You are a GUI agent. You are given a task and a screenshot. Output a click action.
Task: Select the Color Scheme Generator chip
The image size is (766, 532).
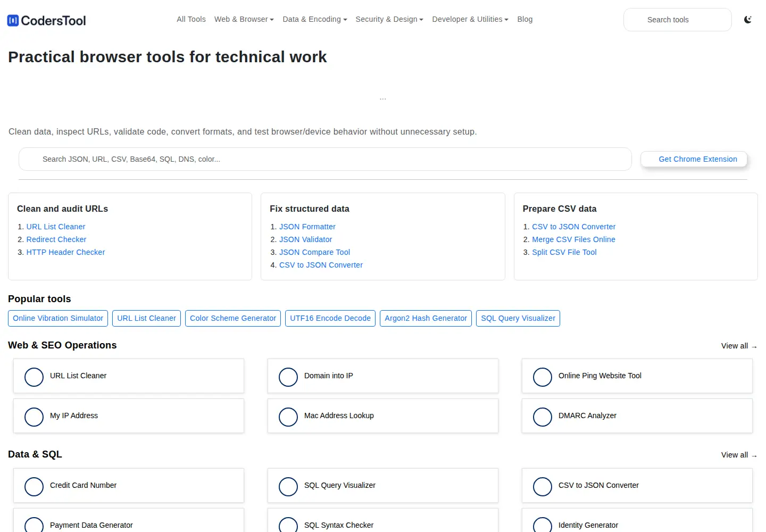click(233, 318)
